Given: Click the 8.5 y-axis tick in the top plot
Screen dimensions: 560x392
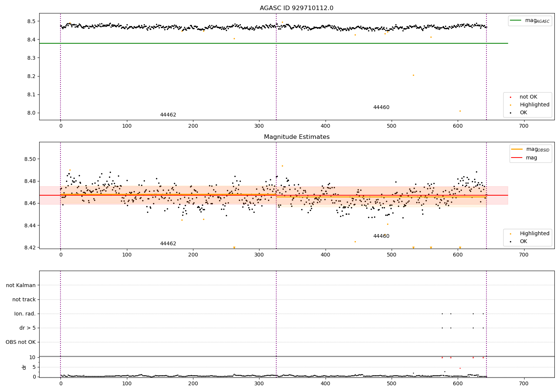Looking at the screenshot, I should (x=31, y=21).
